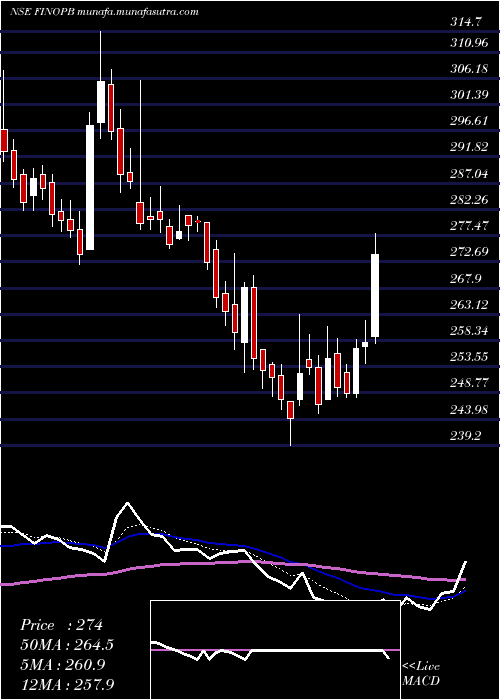Click the 310.96 price axis label
The width and height of the screenshot is (500, 700).
tap(471, 43)
